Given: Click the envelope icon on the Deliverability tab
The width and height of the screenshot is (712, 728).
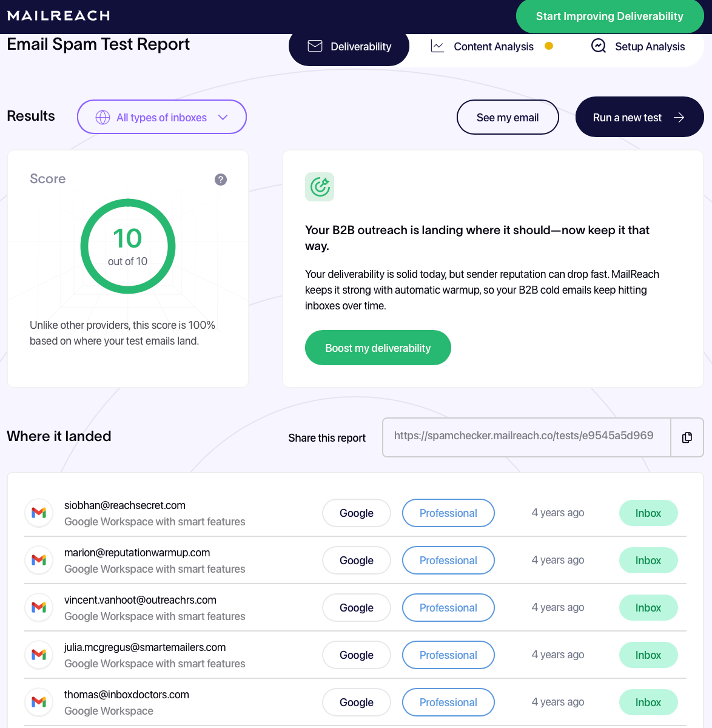Looking at the screenshot, I should point(315,45).
